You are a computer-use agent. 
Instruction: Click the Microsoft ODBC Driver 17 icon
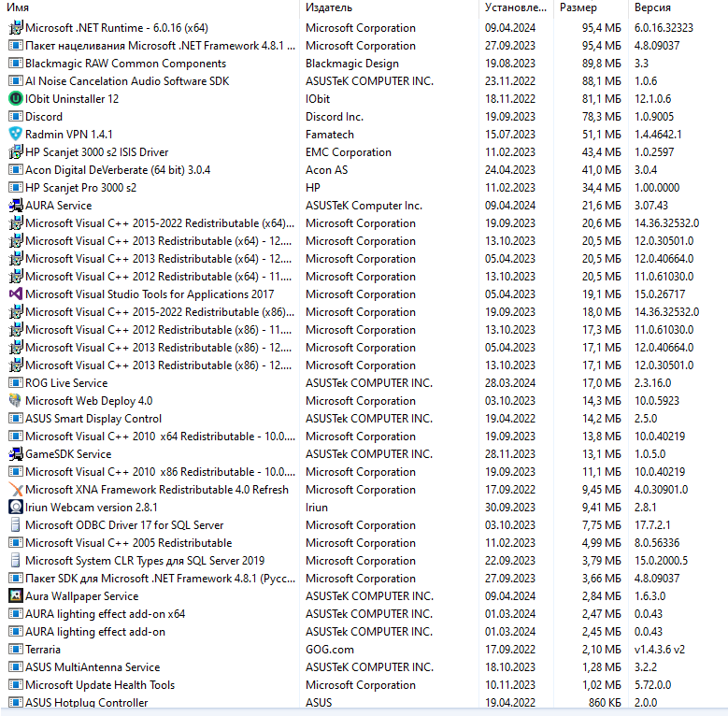click(x=15, y=524)
